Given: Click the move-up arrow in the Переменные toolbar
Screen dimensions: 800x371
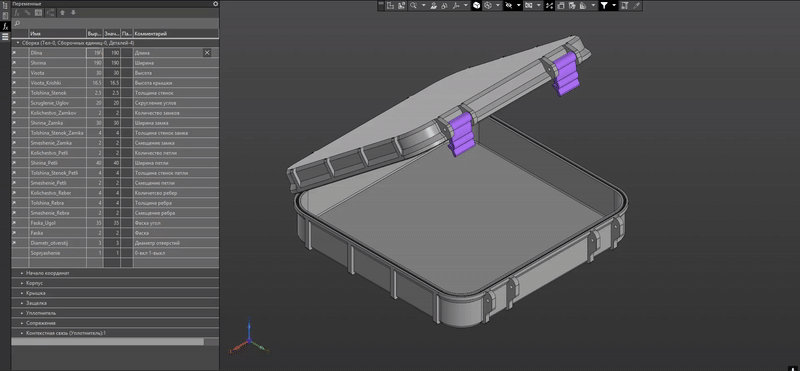Looking at the screenshot, I should [62, 13].
